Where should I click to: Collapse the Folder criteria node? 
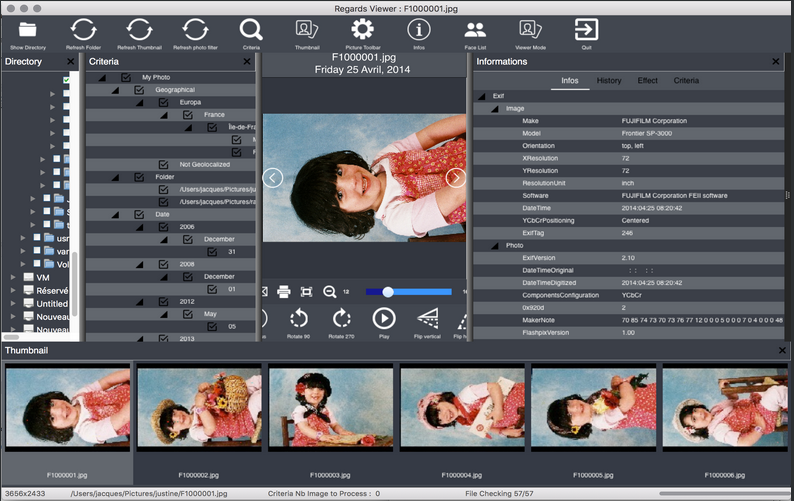coord(115,177)
